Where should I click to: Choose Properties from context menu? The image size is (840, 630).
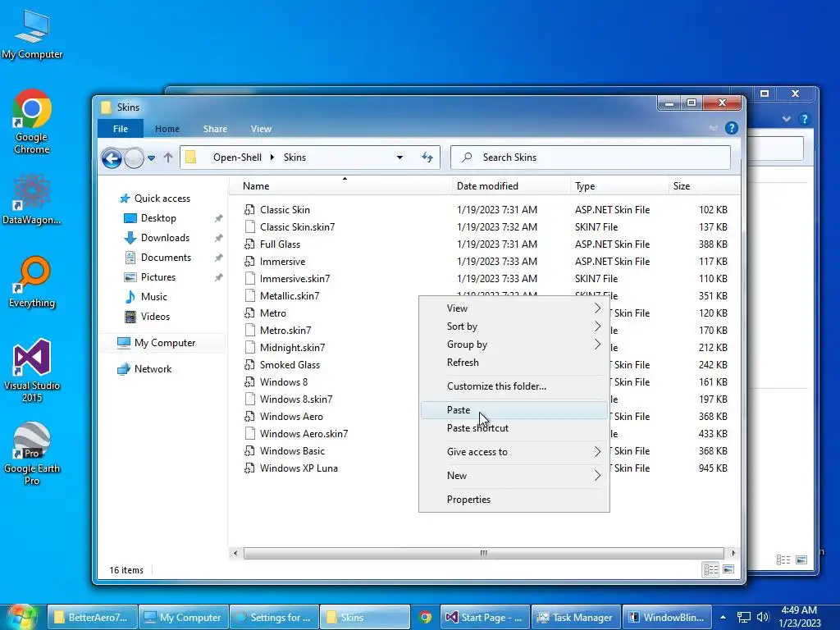point(514,500)
